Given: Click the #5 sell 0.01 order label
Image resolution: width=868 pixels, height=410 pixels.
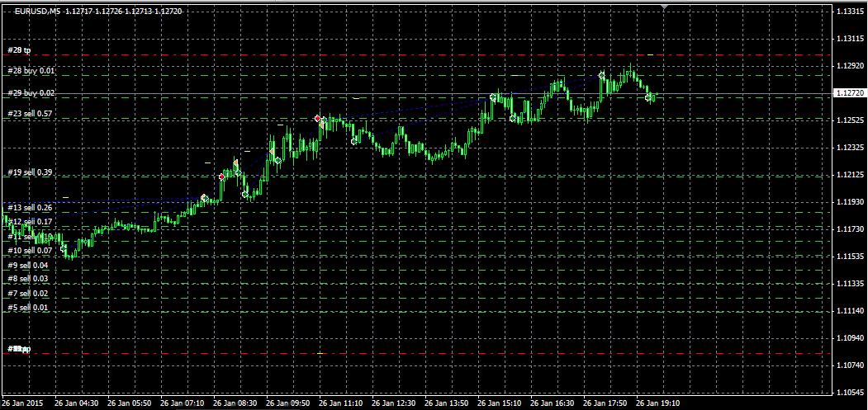Looking at the screenshot, I should [28, 308].
